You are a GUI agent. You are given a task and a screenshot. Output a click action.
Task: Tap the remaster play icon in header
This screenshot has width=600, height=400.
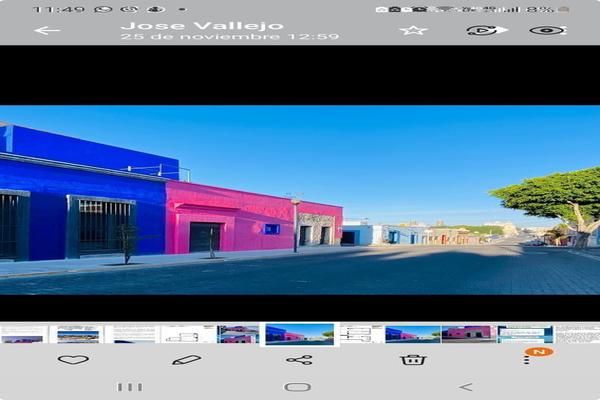click(x=485, y=30)
